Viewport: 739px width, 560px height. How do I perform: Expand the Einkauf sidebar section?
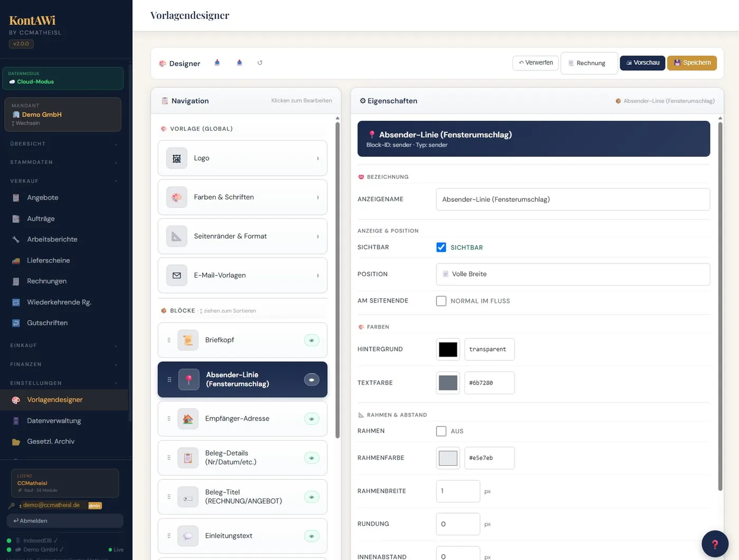(64, 346)
